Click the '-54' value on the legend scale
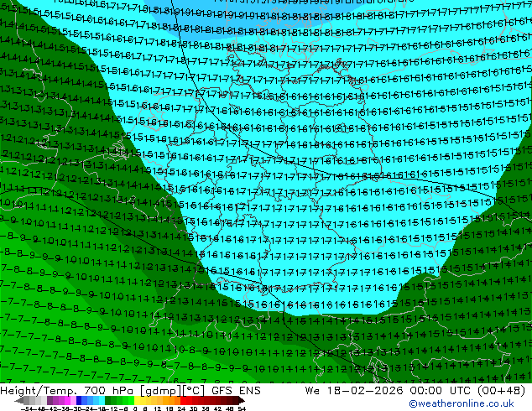The width and height of the screenshot is (532, 411). tap(27, 408)
